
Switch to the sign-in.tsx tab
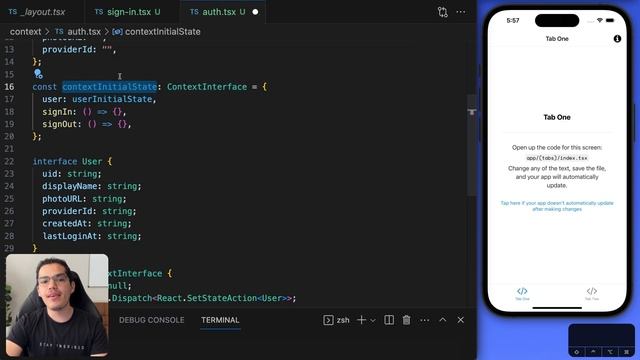[x=128, y=12]
